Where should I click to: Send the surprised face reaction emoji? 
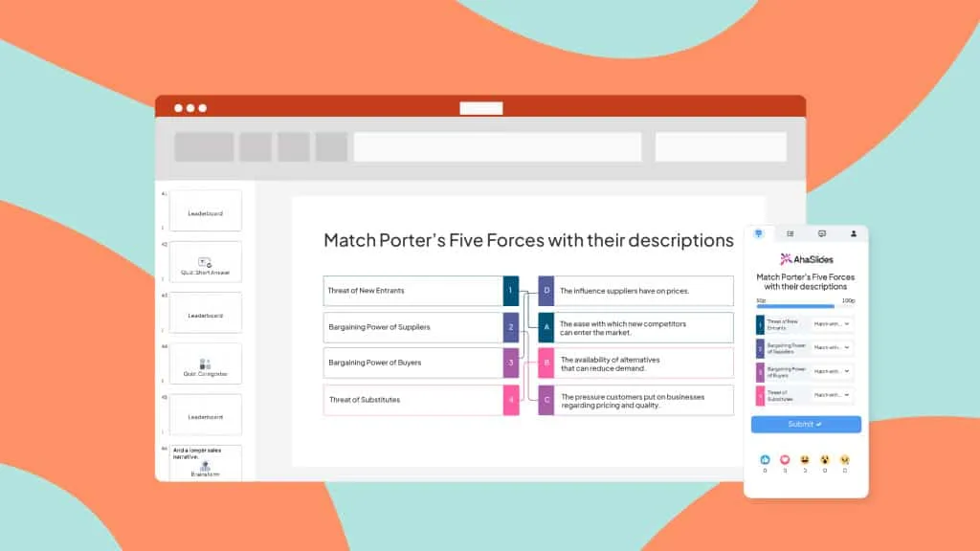825,457
